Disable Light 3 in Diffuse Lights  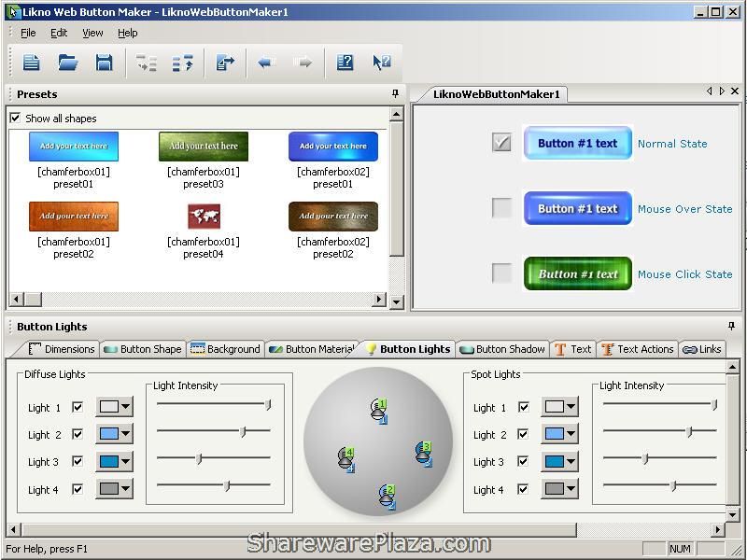click(x=78, y=461)
